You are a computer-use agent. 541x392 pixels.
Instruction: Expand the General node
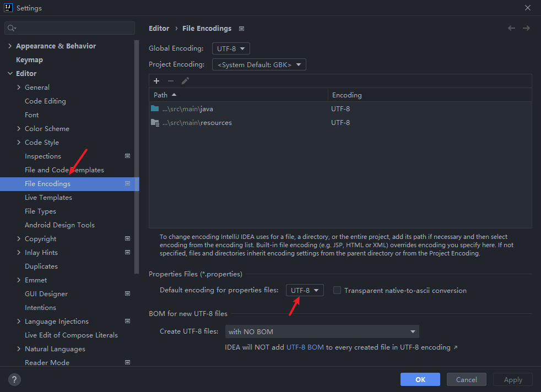click(x=19, y=87)
